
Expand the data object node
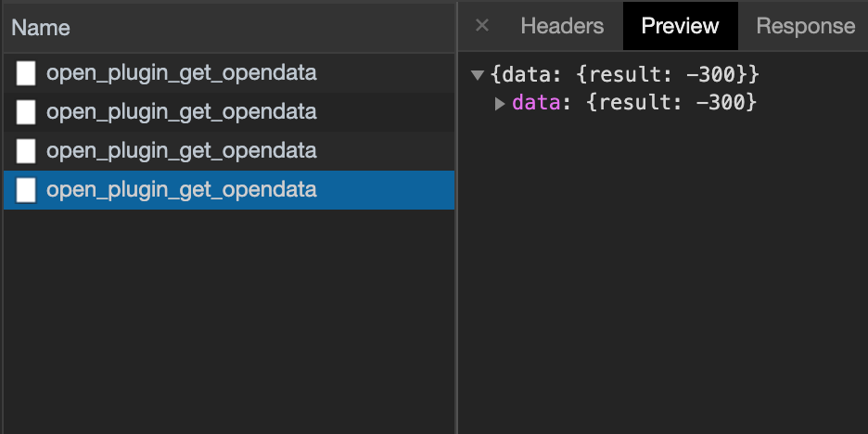(501, 103)
